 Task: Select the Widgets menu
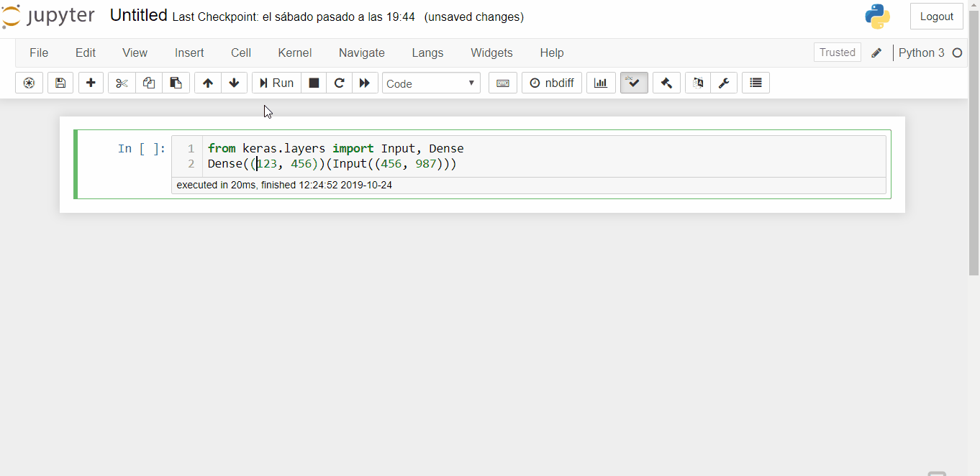pos(491,52)
